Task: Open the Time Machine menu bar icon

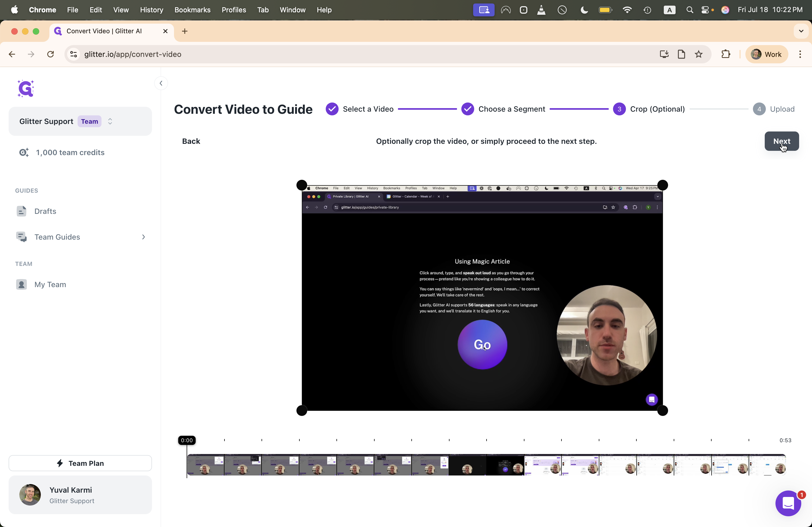Action: [x=647, y=10]
